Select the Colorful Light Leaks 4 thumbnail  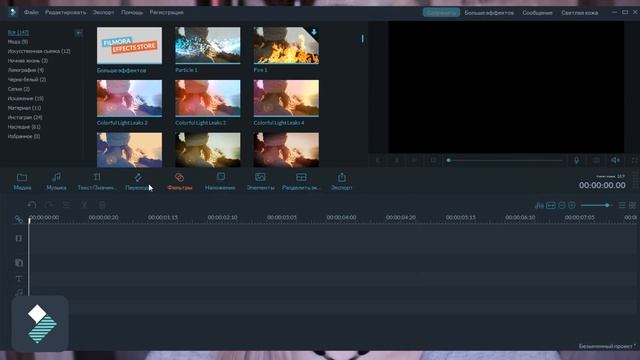(x=286, y=98)
